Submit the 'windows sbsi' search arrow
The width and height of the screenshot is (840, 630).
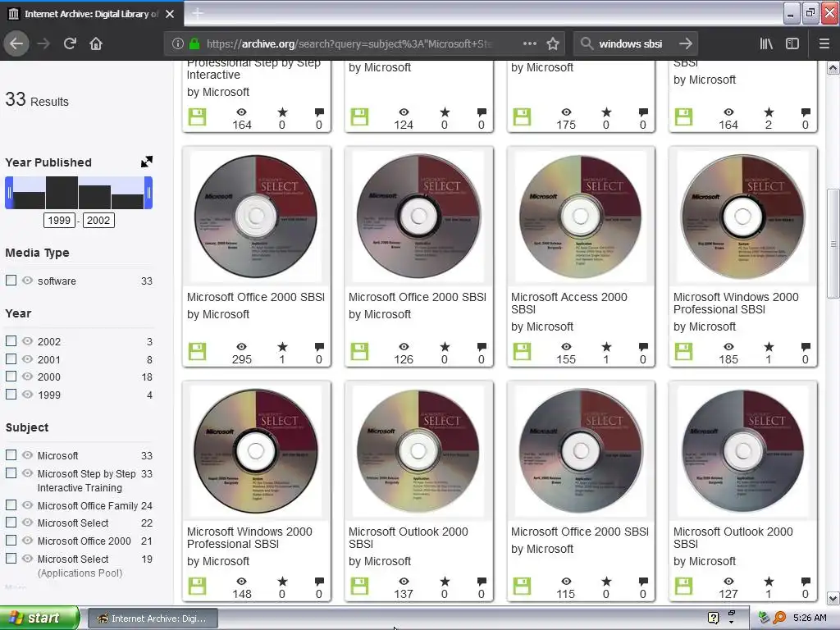(685, 43)
